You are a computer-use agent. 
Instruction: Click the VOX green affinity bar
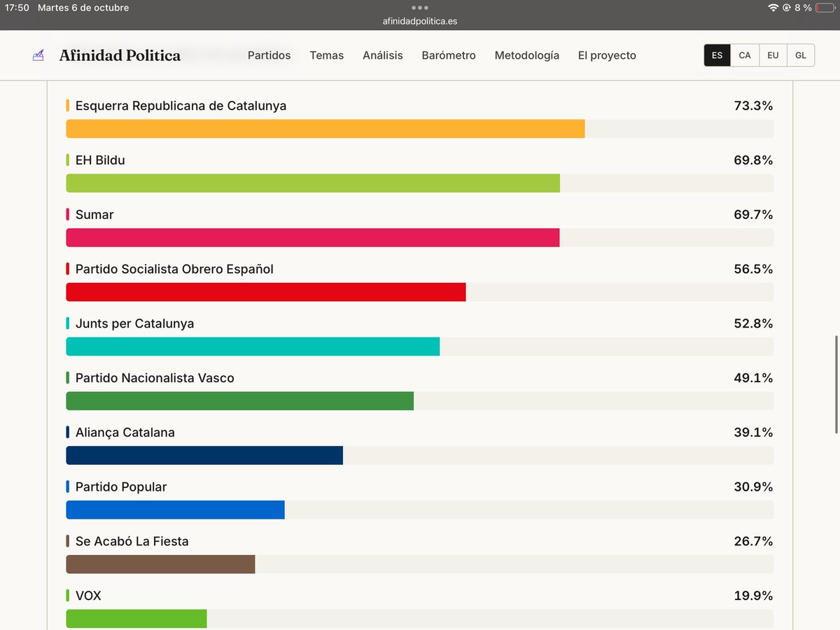[x=136, y=619]
